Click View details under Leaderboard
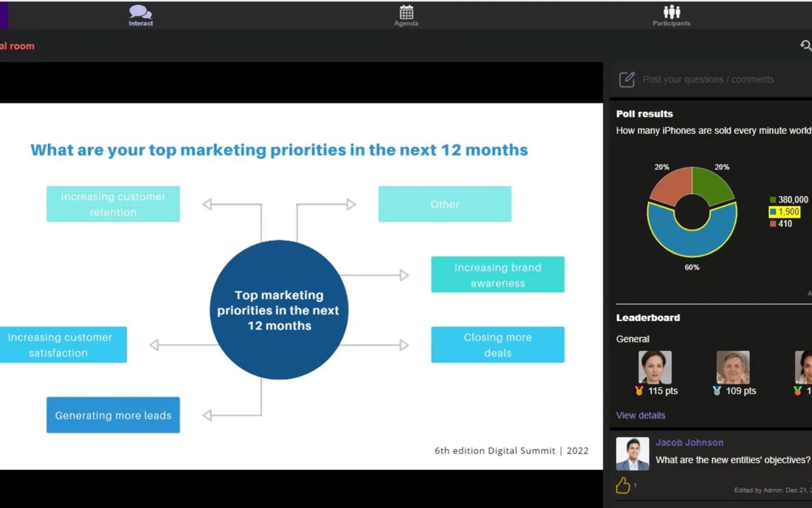 point(640,415)
